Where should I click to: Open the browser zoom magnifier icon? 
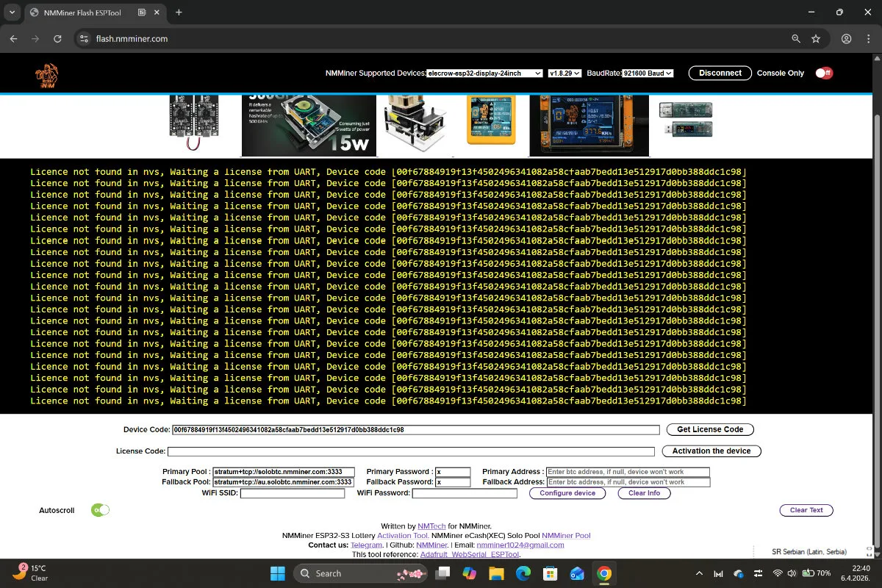796,39
